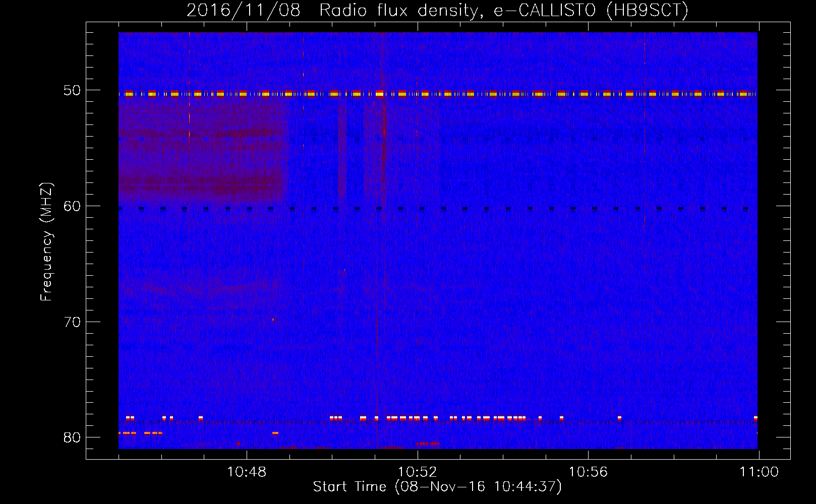Click the "Frequency (MHZ)" axis label
The image size is (816, 504).
coord(46,242)
